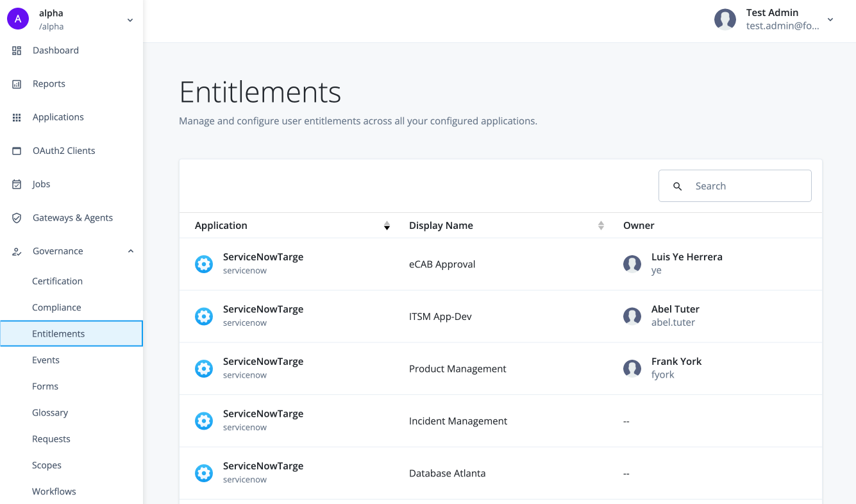Sort by the Application column
This screenshot has height=504, width=856.
pyautogui.click(x=387, y=225)
